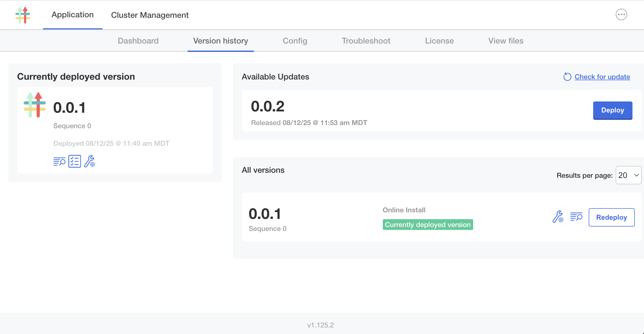Open the three-dot overflow menu
The height and width of the screenshot is (334, 644).
tap(621, 15)
